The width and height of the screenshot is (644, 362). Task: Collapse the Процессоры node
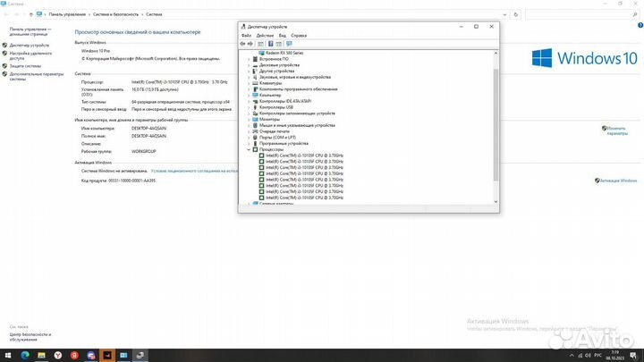249,149
